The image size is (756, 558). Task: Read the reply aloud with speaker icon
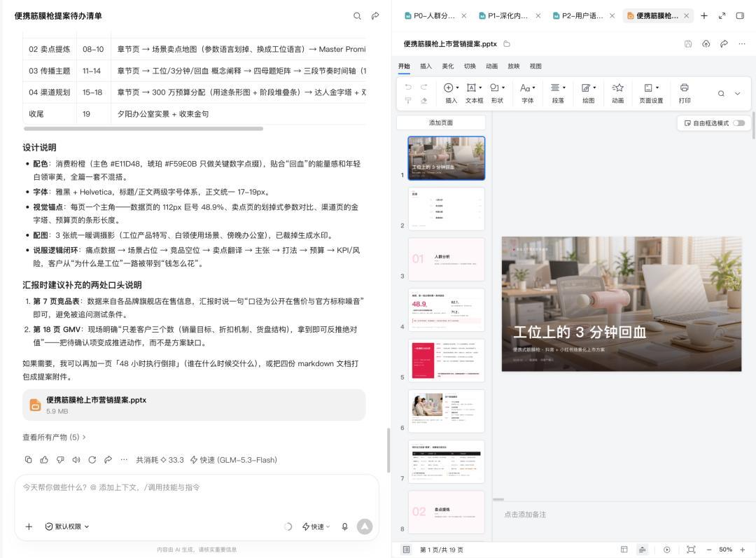tap(76, 459)
